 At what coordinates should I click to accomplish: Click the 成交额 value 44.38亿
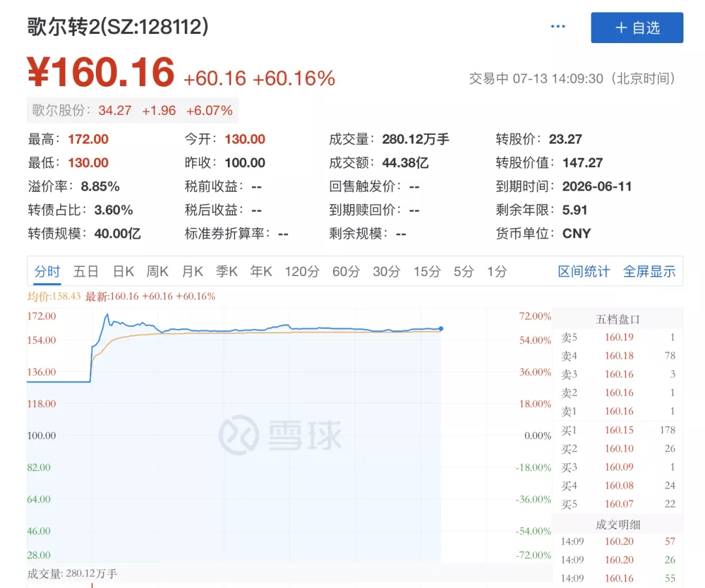405,162
